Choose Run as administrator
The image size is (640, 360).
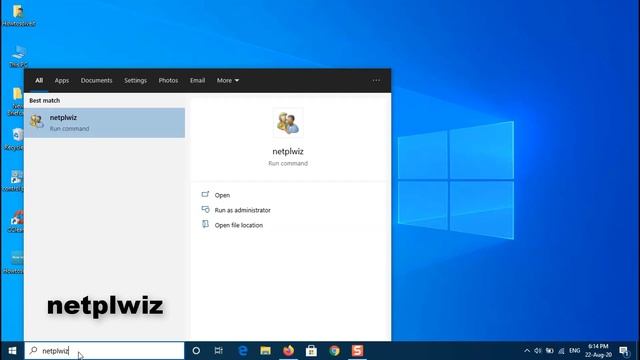point(242,210)
